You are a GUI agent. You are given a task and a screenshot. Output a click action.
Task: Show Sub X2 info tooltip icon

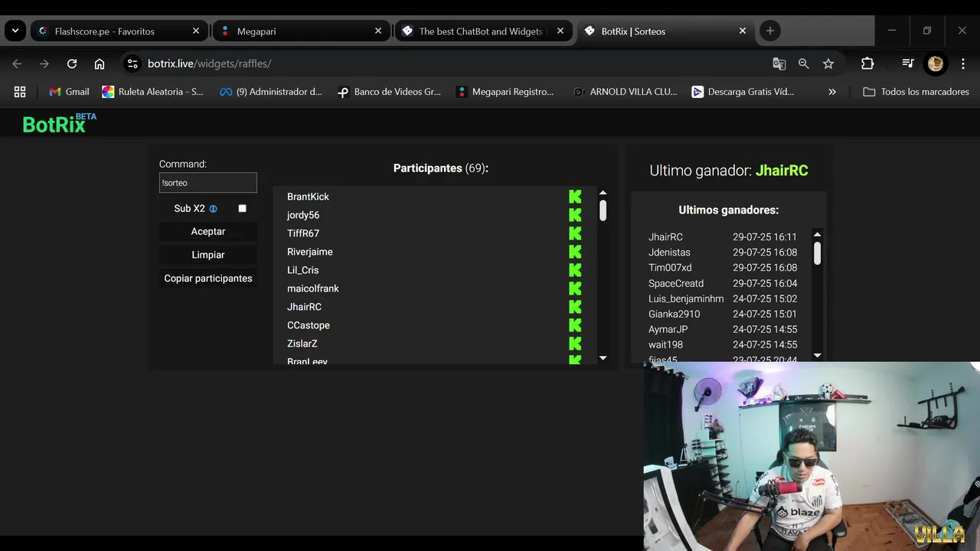tap(214, 209)
